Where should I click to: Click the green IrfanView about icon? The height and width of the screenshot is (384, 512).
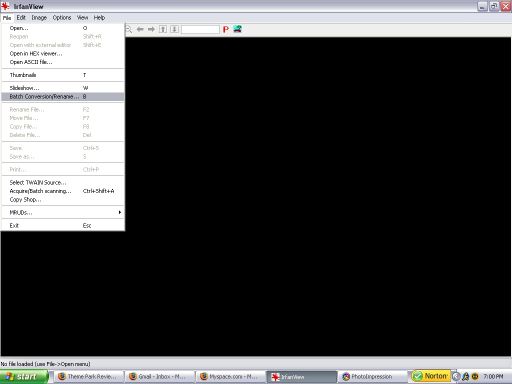(x=237, y=29)
